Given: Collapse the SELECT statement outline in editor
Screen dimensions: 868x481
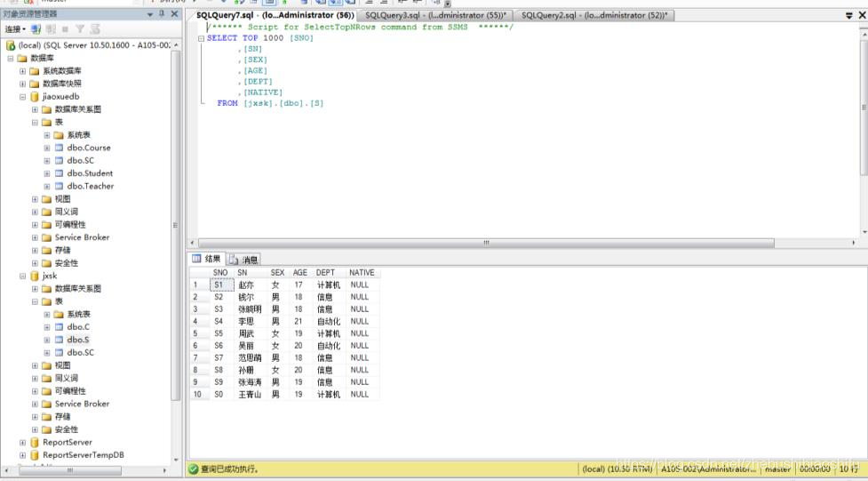Looking at the screenshot, I should coord(202,39).
